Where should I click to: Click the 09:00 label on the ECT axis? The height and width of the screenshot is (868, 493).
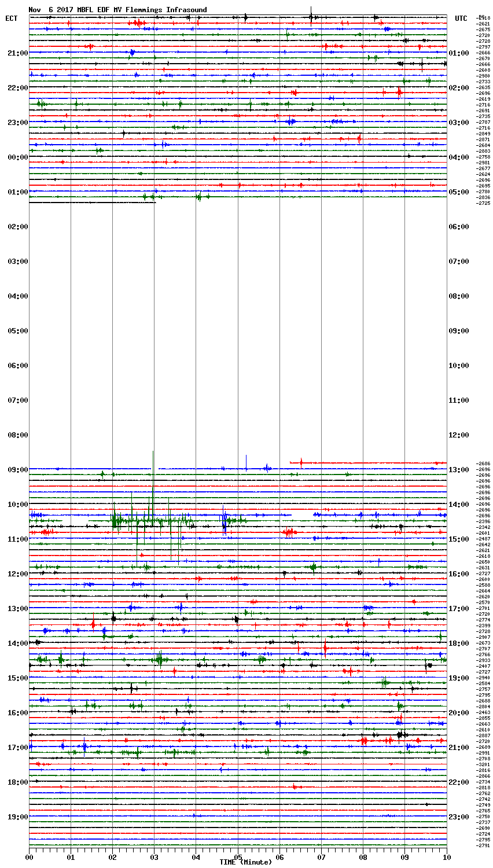[17, 470]
